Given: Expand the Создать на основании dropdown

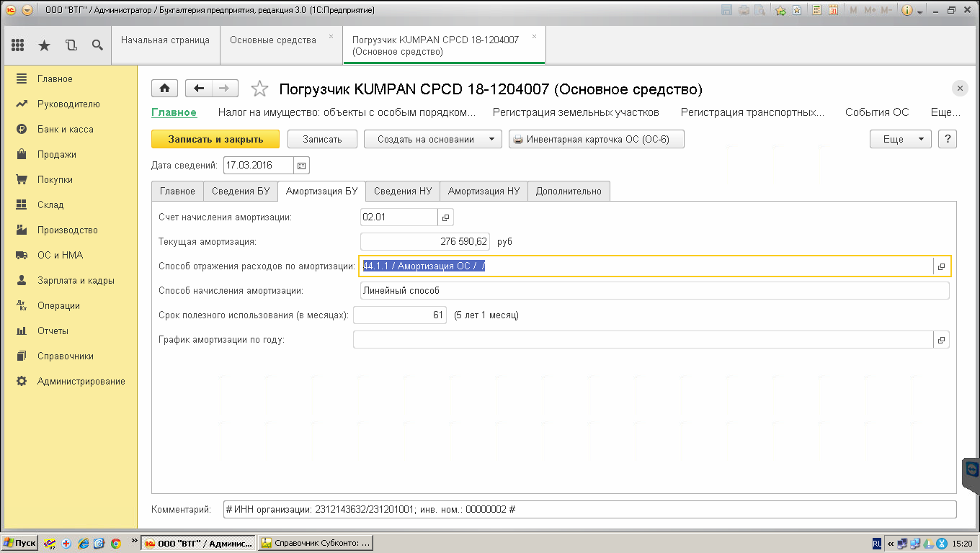Looking at the screenshot, I should pyautogui.click(x=433, y=139).
